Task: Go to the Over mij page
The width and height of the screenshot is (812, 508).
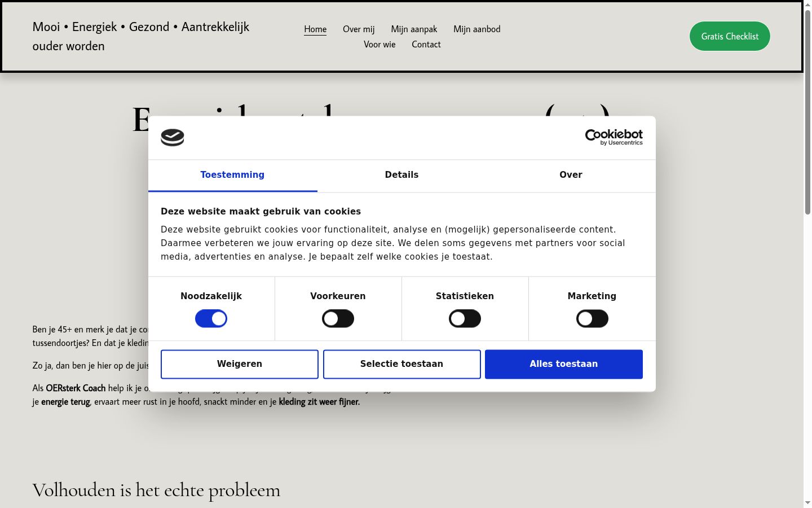Action: coord(359,29)
